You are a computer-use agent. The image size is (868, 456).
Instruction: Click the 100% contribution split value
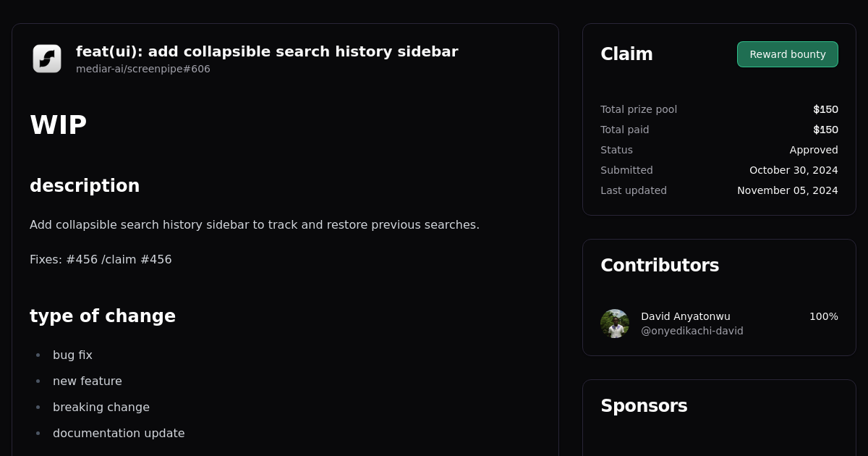point(823,316)
